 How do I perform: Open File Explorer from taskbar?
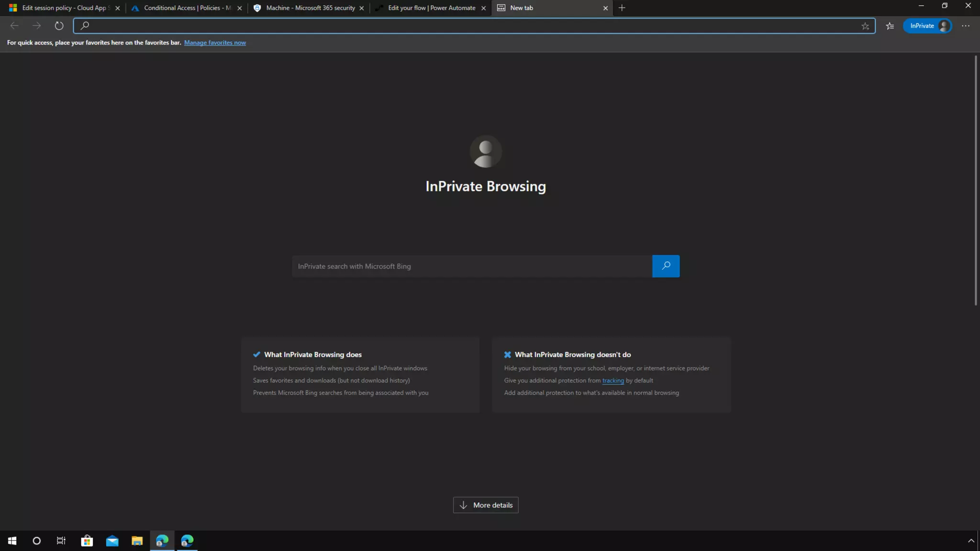[x=137, y=540]
